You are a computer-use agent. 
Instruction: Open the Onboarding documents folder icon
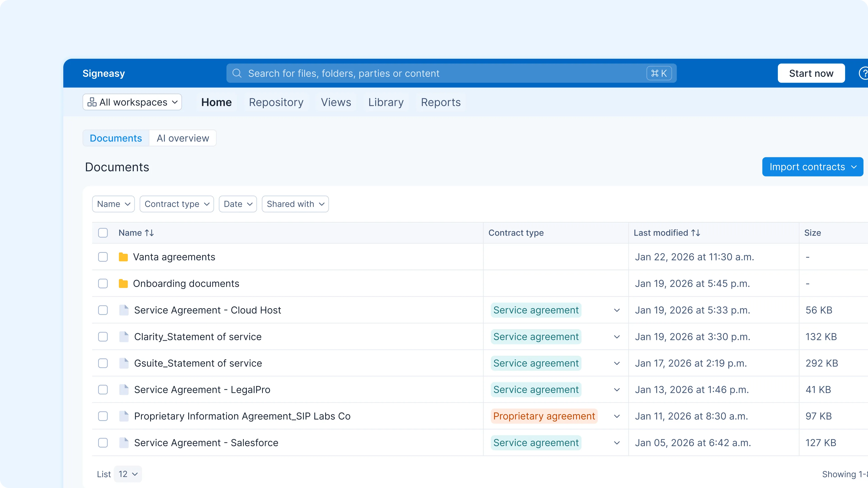coord(123,283)
